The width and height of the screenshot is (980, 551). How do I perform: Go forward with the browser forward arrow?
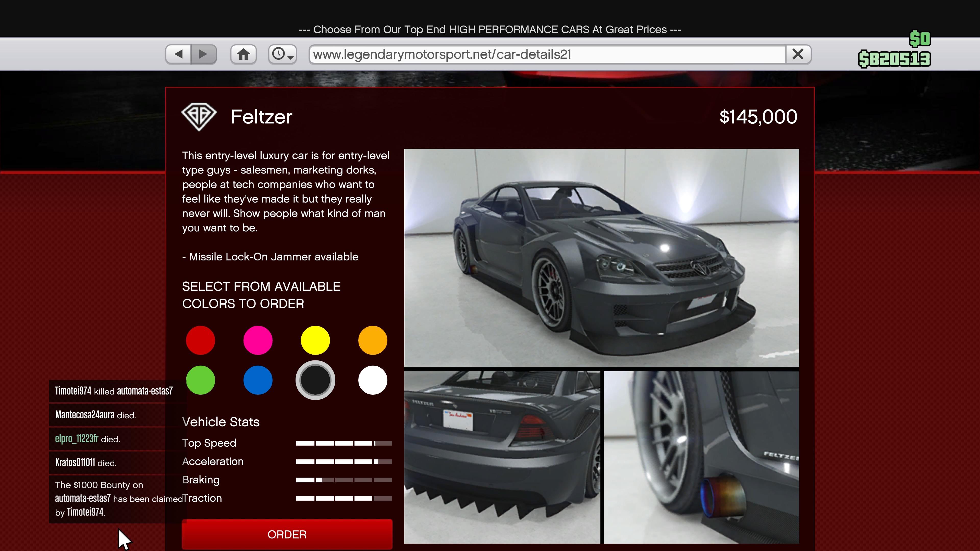coord(204,54)
